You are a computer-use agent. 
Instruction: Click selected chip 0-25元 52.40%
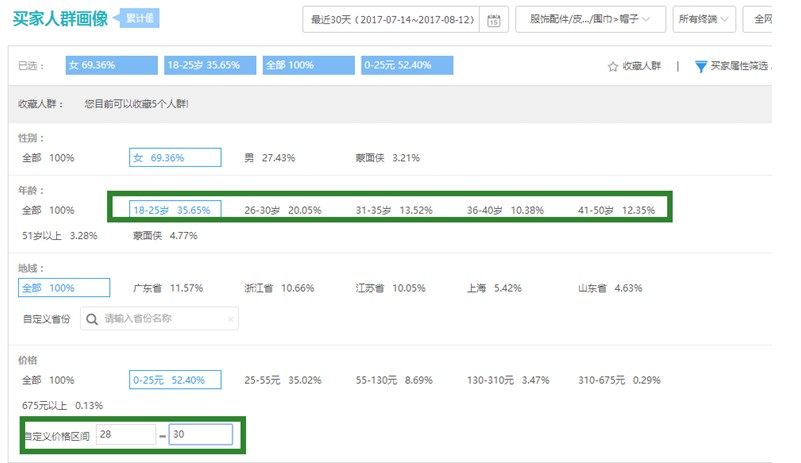coord(407,65)
